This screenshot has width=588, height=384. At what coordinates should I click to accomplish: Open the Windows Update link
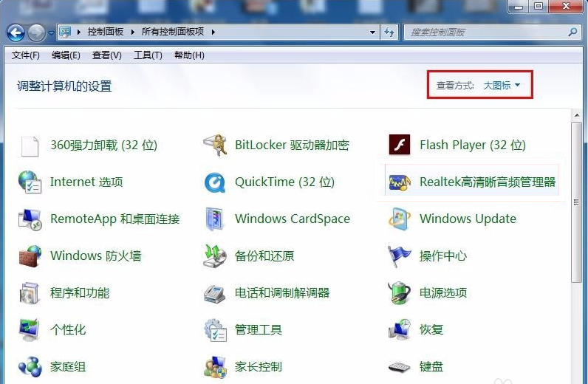468,219
